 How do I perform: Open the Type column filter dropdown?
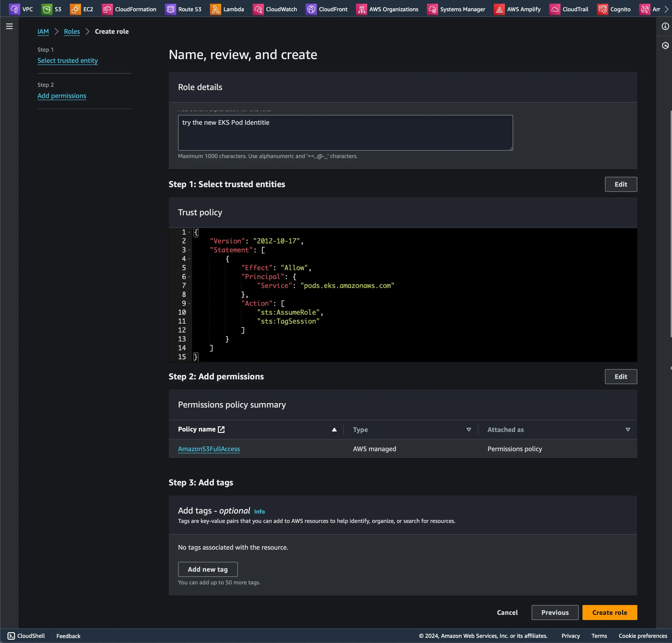(469, 430)
